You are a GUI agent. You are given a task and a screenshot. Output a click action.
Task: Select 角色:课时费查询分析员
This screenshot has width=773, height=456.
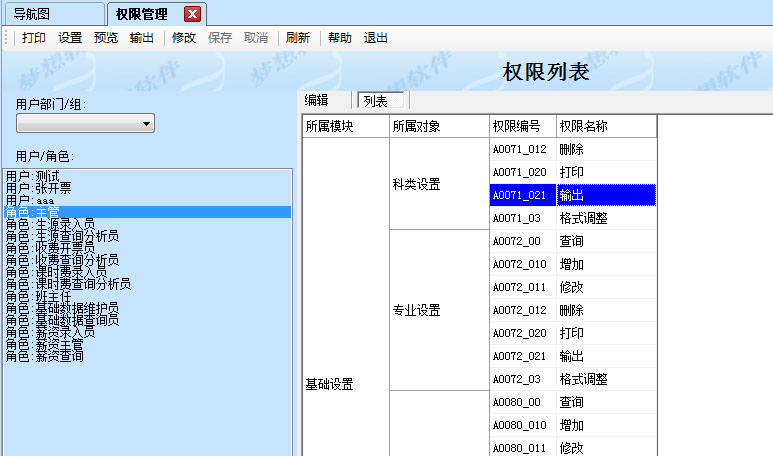coord(147,284)
